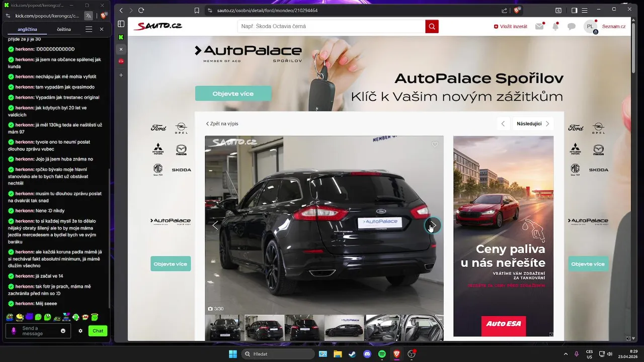Image resolution: width=644 pixels, height=362 pixels.
Task: Open Spotify from the taskbar
Action: pyautogui.click(x=382, y=354)
